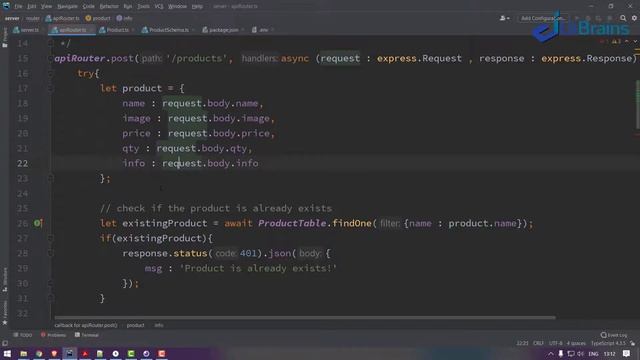Open the Project tool window stripe
640x360 pixels.
[x=4, y=38]
